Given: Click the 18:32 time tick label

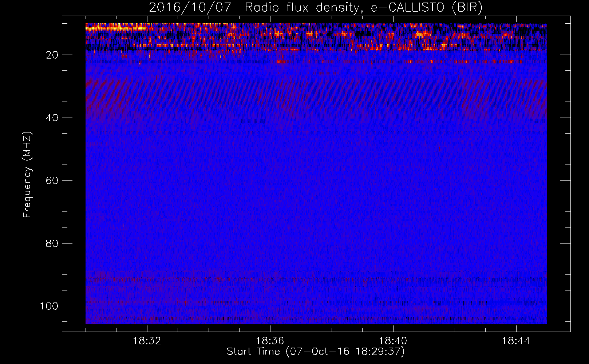Looking at the screenshot, I should 147,341.
